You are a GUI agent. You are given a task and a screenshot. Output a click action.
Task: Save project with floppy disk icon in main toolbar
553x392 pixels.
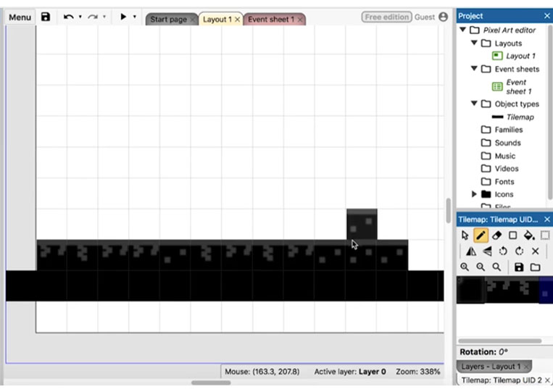pos(46,17)
